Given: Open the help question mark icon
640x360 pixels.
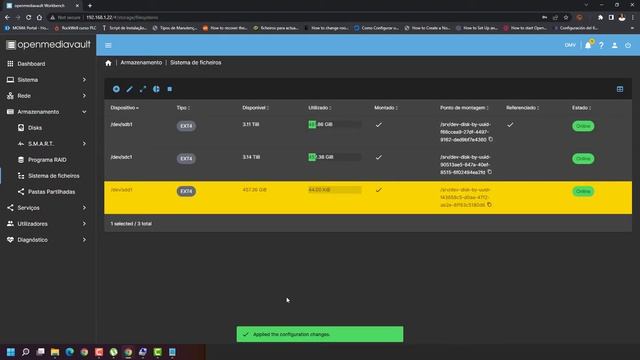Looking at the screenshot, I should tap(601, 45).
